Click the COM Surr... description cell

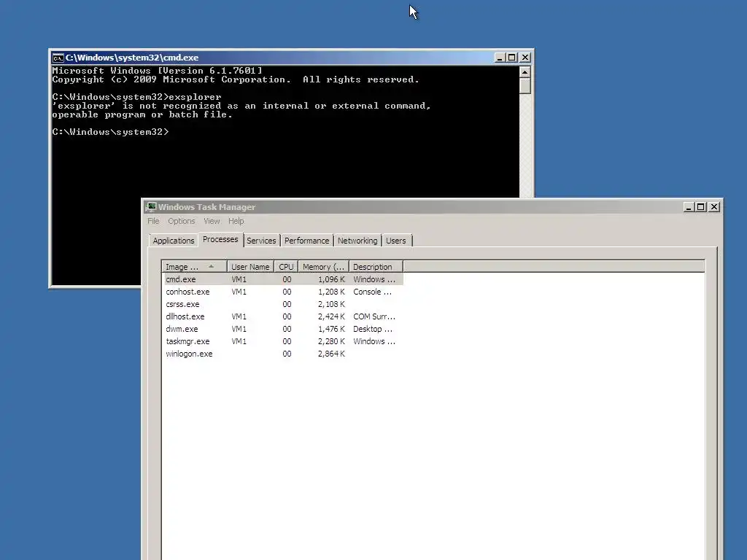(x=374, y=316)
